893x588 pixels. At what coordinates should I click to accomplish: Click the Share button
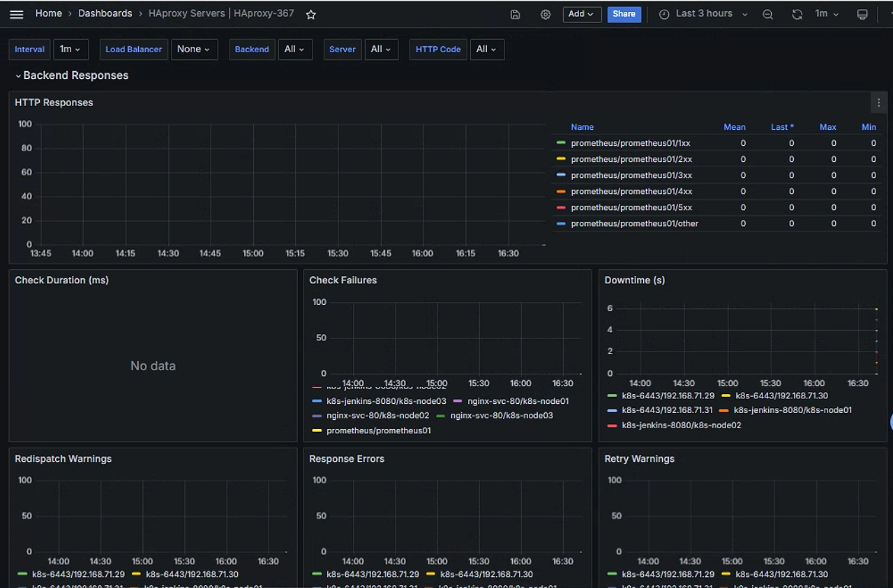(x=624, y=14)
